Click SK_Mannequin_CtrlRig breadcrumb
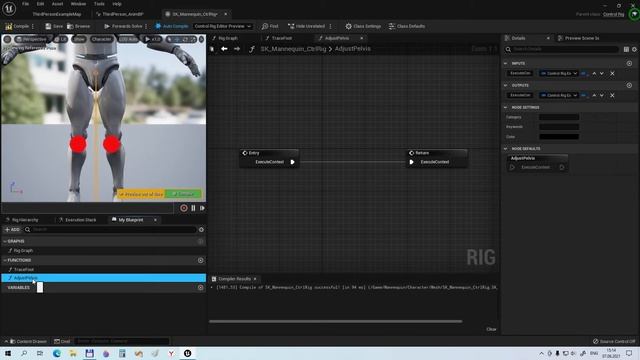Viewport: 640px width, 360px height. (293, 49)
